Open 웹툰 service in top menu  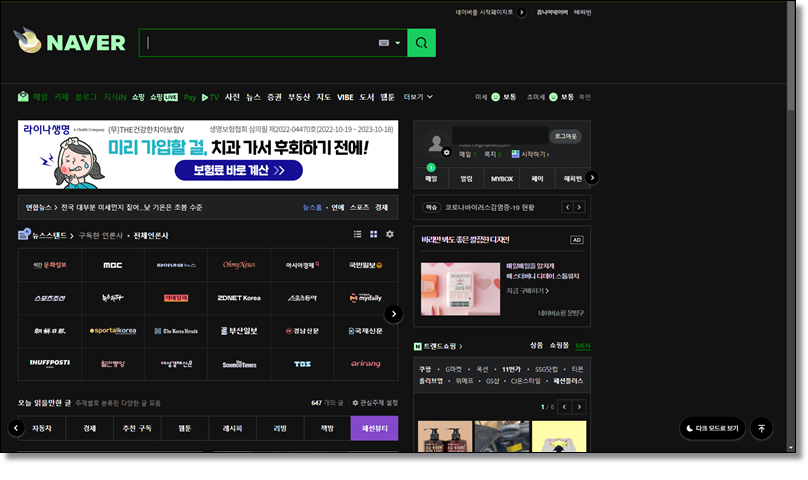[388, 97]
